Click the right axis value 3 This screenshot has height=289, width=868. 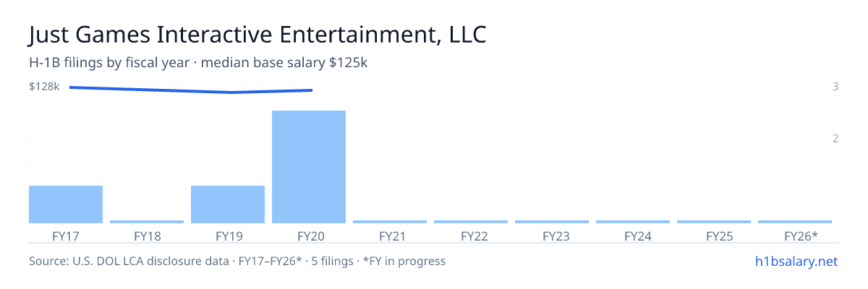835,87
